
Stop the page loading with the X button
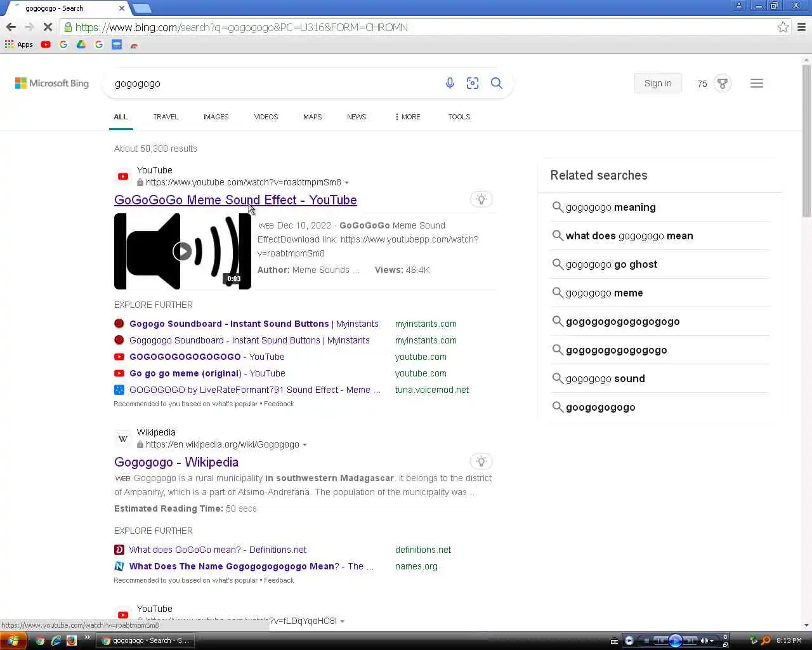pos(48,27)
